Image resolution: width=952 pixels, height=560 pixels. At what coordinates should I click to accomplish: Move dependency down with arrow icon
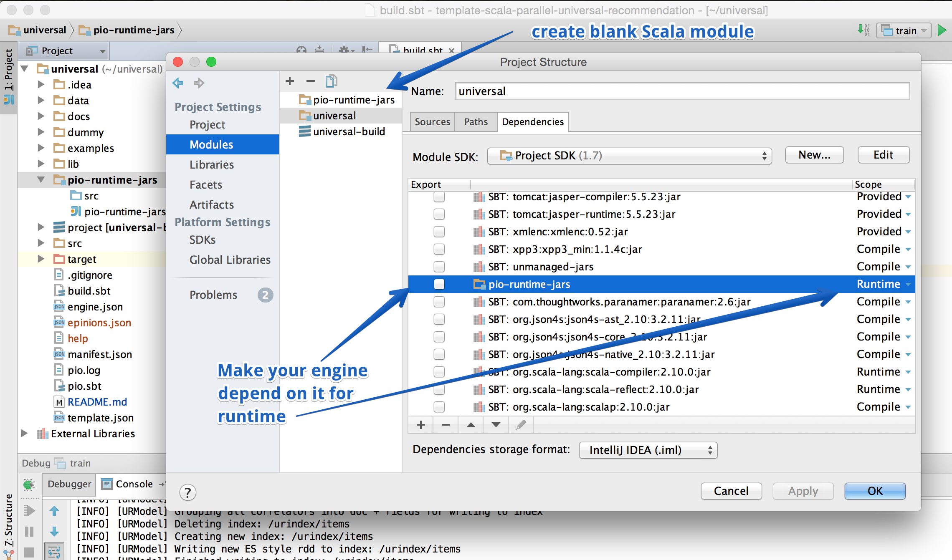(496, 425)
